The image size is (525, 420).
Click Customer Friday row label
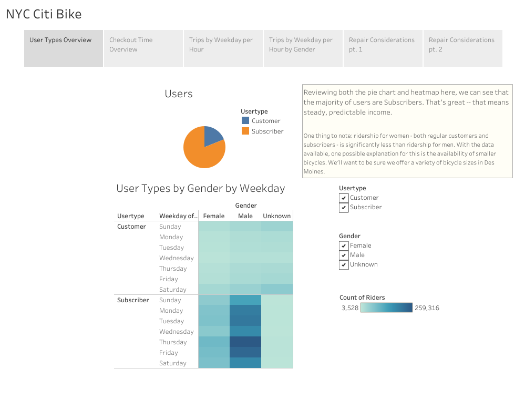point(168,279)
